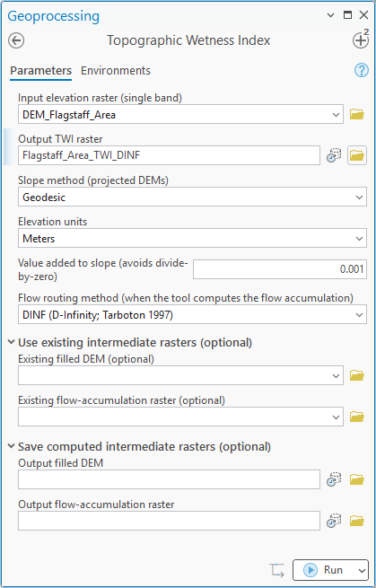Close the Geoprocessing pane
Screen dimensions: 376x588
point(364,15)
